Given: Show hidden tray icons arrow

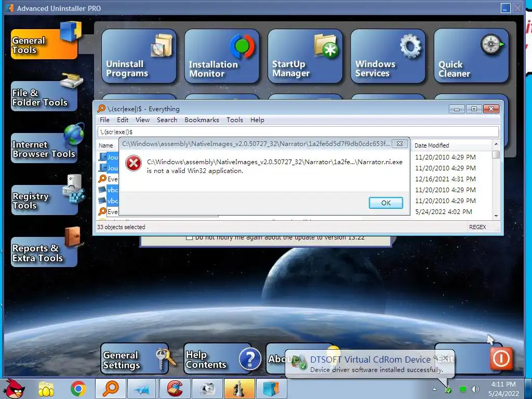Looking at the screenshot, I should coord(434,389).
